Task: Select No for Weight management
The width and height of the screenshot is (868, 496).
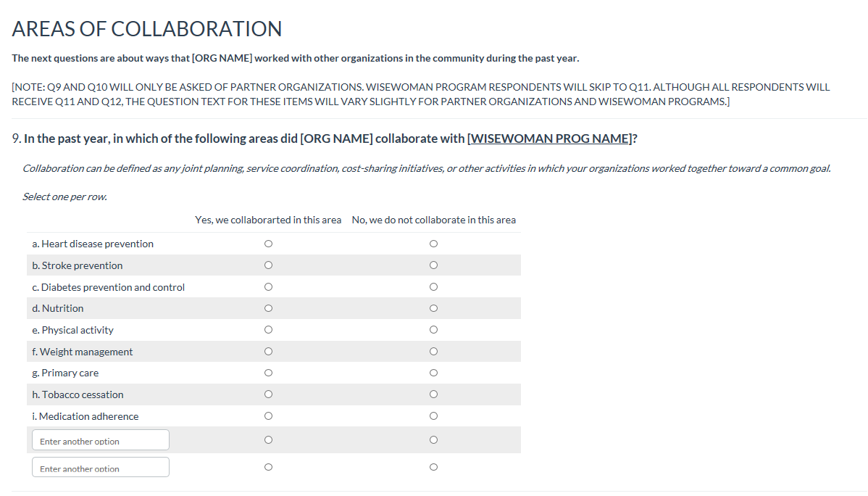Action: point(433,352)
